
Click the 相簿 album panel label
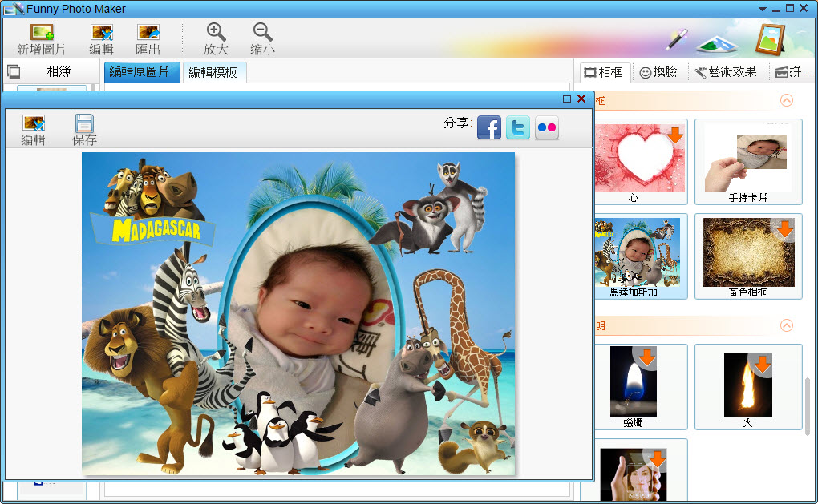click(x=59, y=71)
